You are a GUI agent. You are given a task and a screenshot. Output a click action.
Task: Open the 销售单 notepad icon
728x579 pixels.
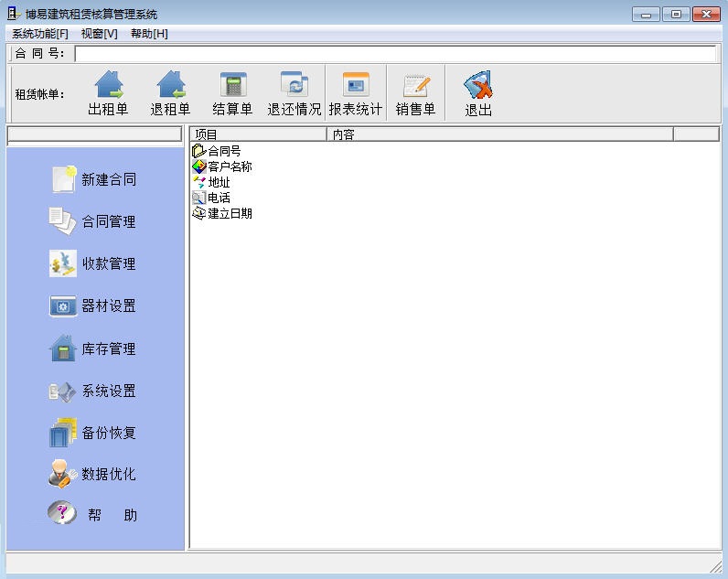[x=416, y=85]
